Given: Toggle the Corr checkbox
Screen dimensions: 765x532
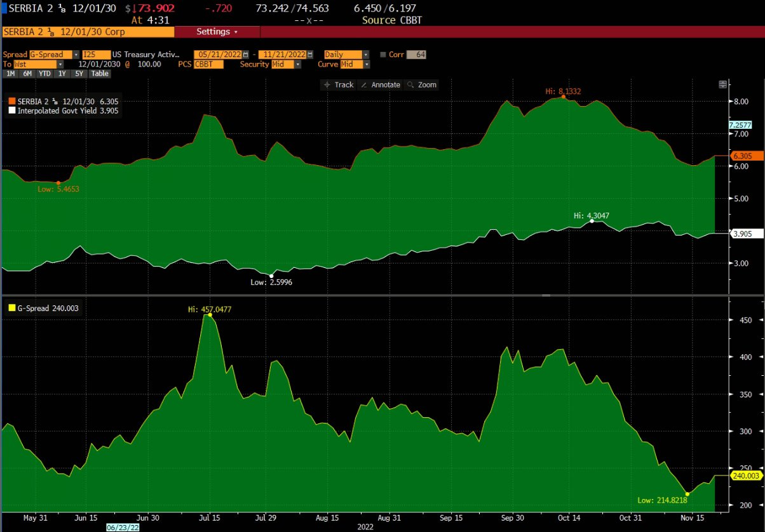Looking at the screenshot, I should pyautogui.click(x=382, y=55).
